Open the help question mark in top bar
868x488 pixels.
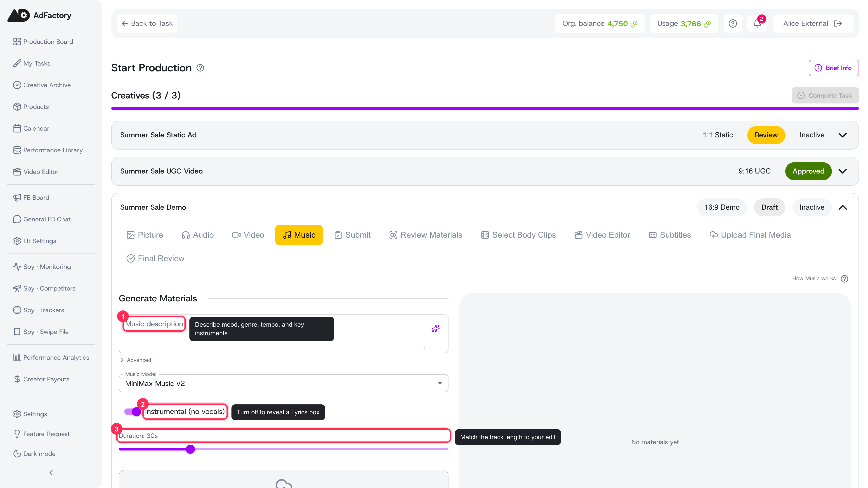[733, 23]
